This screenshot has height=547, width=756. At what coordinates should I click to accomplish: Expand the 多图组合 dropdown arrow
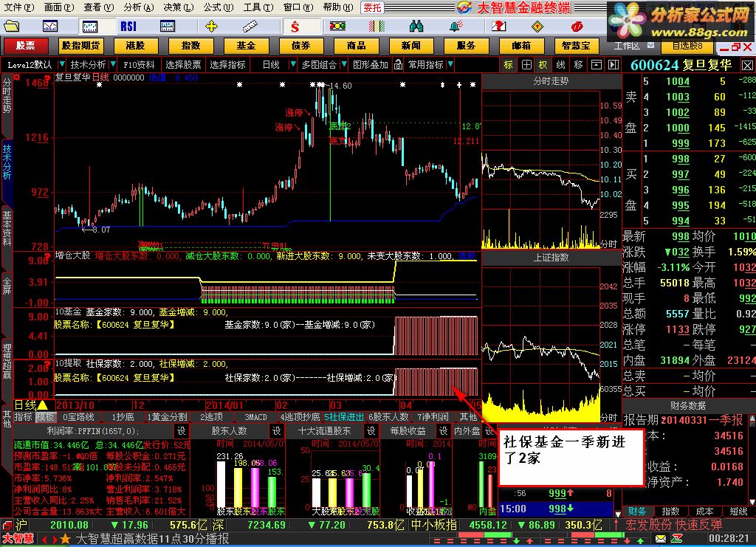point(344,64)
